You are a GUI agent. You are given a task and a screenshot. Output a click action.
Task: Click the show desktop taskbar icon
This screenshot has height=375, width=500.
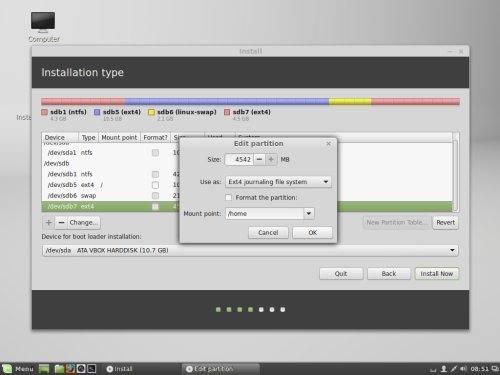44,369
